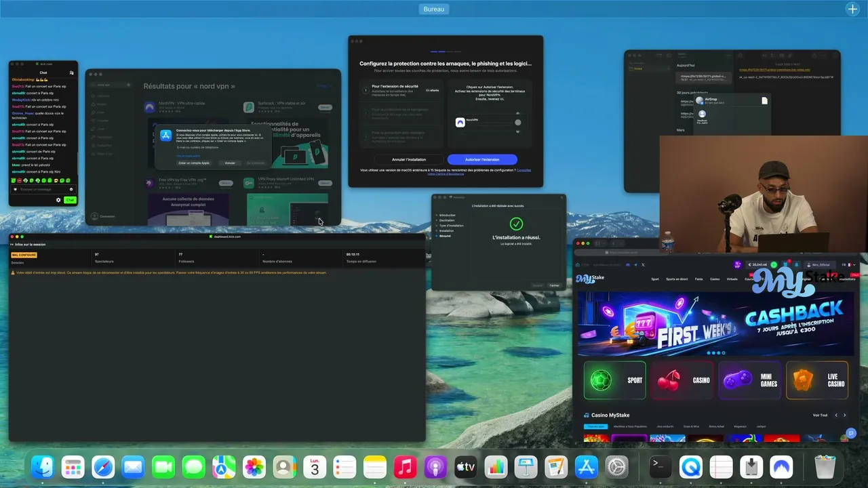Open System Settings from the Dock
The height and width of the screenshot is (488, 868).
[x=616, y=467]
